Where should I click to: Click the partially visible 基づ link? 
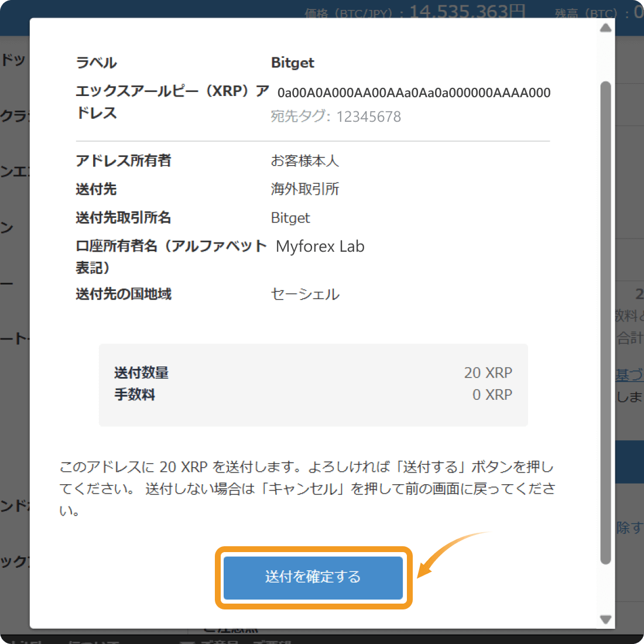pyautogui.click(x=631, y=375)
